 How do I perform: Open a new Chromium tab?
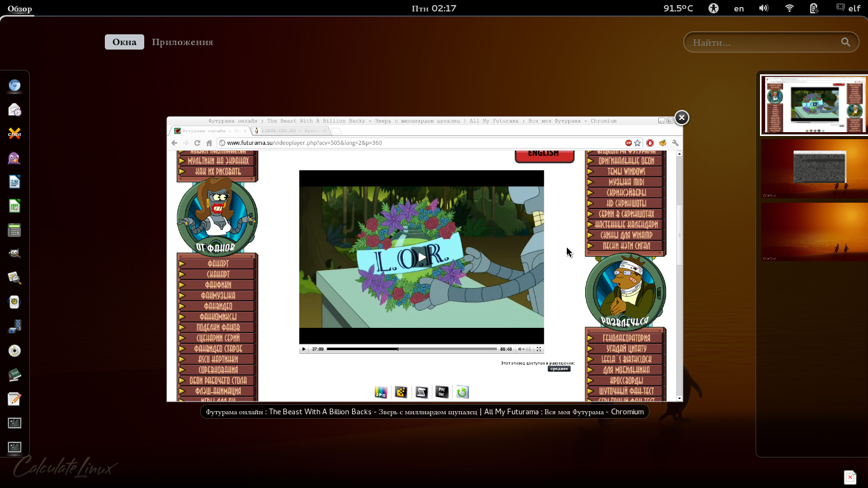pos(336,131)
